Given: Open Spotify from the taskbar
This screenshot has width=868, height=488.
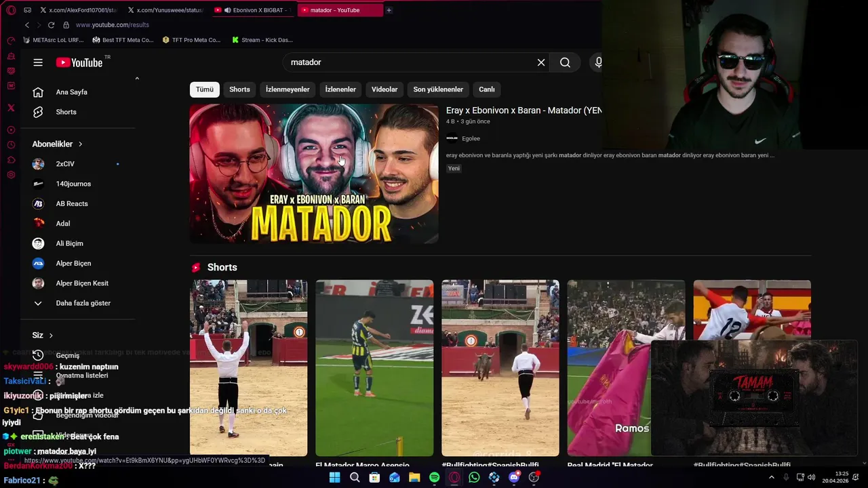Looking at the screenshot, I should [434, 478].
